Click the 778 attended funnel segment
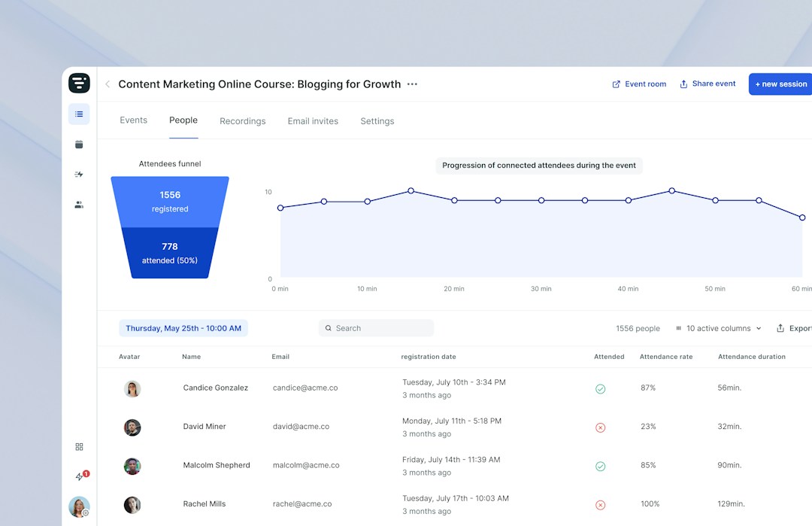The image size is (812, 526). [x=170, y=253]
